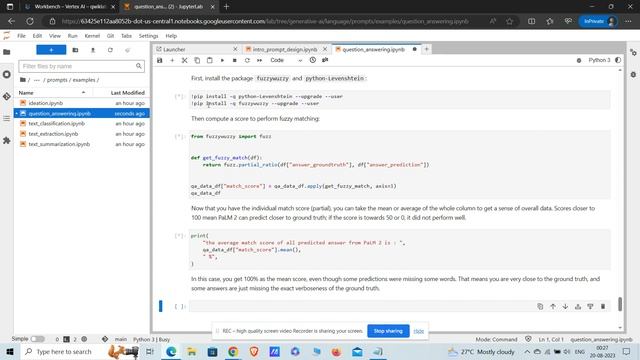
Task: Click the Python 3 kernel name
Action: point(599,60)
